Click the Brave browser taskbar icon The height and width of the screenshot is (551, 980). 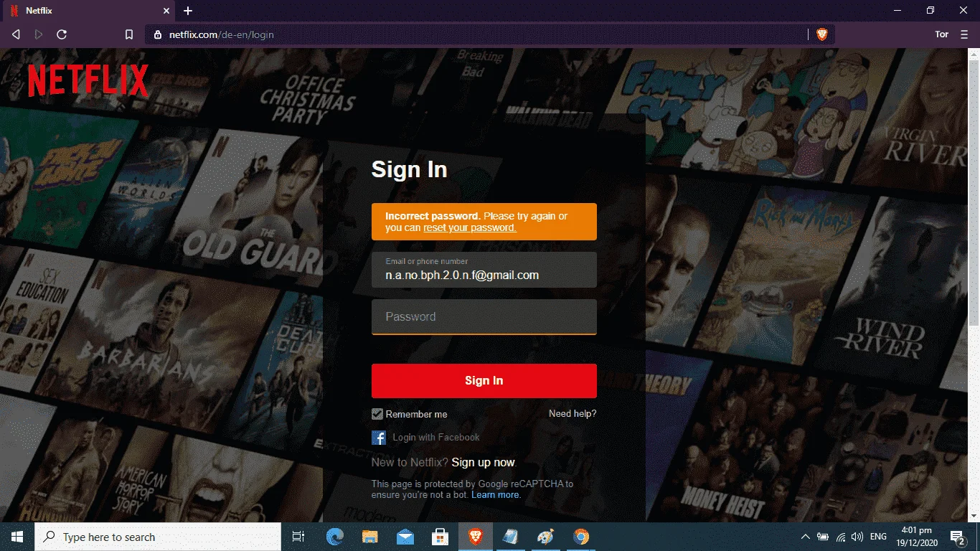pos(475,537)
